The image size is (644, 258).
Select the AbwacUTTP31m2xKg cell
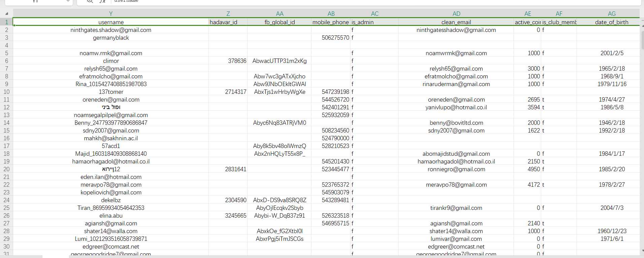(280, 61)
